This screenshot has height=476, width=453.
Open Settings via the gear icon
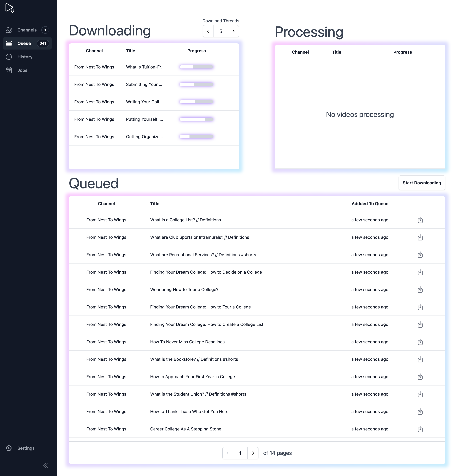click(x=9, y=448)
